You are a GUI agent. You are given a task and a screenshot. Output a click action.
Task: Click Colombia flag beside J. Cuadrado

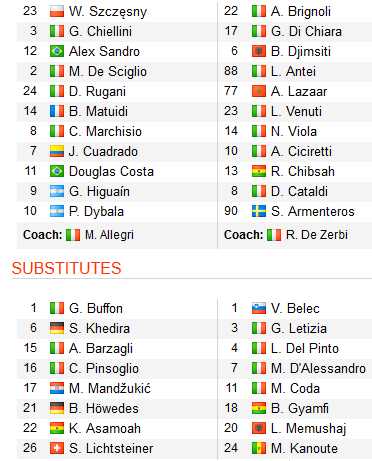(57, 151)
